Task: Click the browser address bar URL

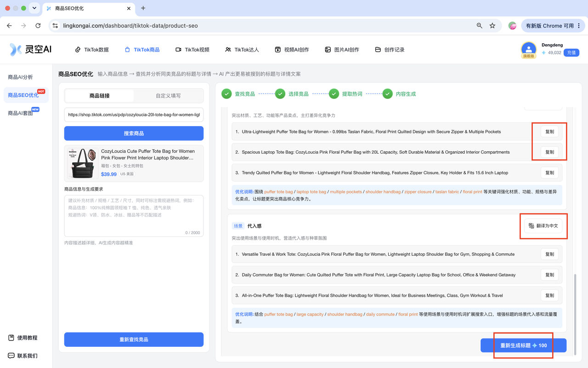Action: [x=130, y=26]
